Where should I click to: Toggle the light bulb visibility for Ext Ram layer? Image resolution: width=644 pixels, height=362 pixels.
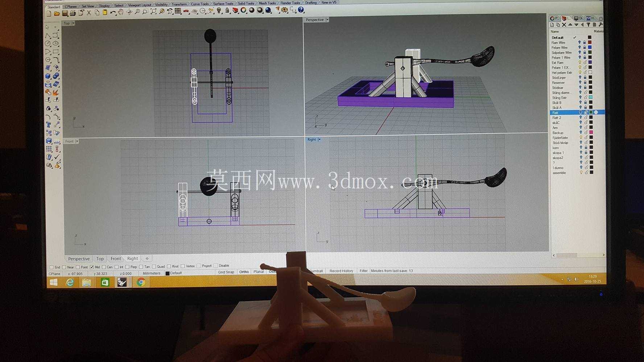tap(579, 63)
